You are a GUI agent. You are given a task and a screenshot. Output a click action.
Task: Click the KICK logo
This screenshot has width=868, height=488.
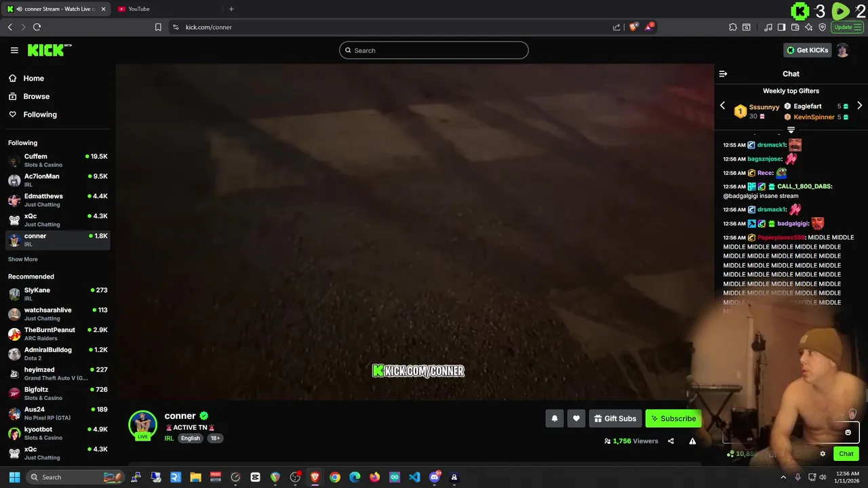[x=50, y=50]
